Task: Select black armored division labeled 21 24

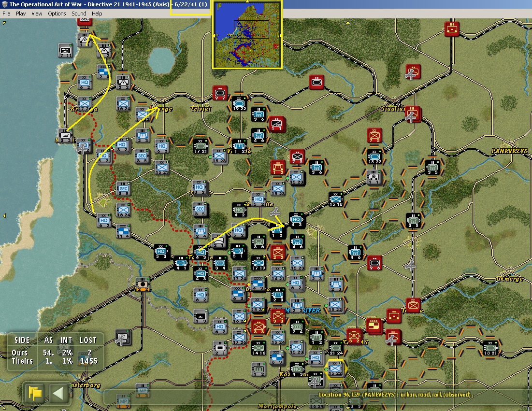Action: (336, 348)
